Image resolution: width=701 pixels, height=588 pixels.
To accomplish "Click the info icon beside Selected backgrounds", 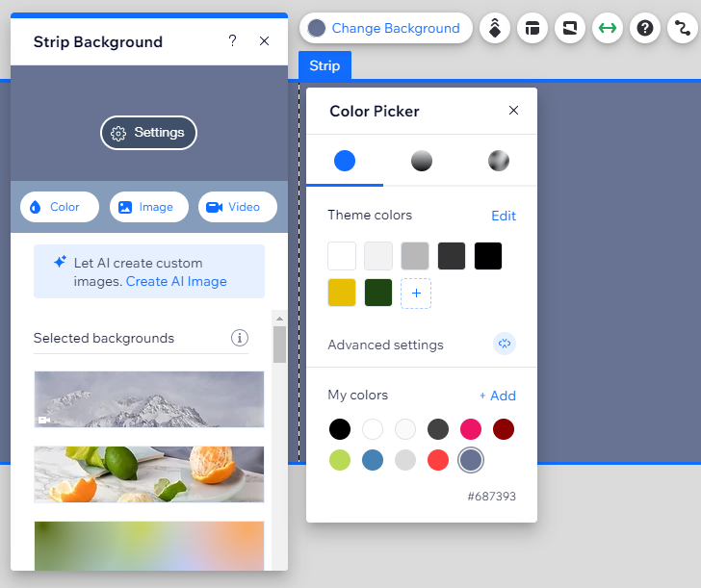I will [x=240, y=338].
